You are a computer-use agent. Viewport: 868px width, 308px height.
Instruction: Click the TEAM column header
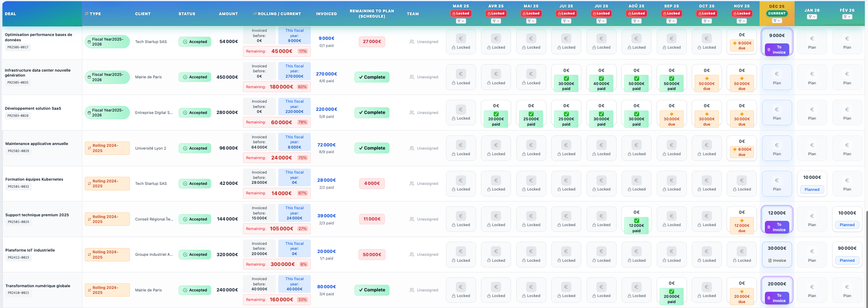click(412, 14)
